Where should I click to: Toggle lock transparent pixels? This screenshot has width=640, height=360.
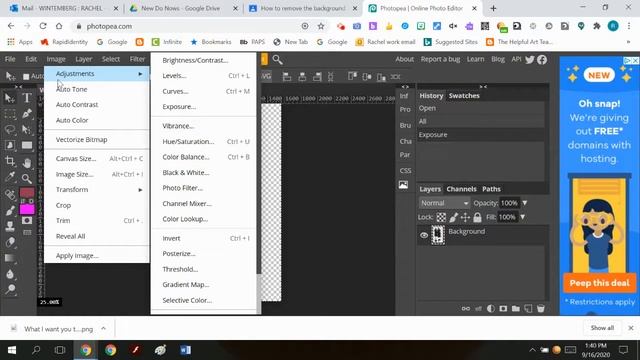(441, 218)
